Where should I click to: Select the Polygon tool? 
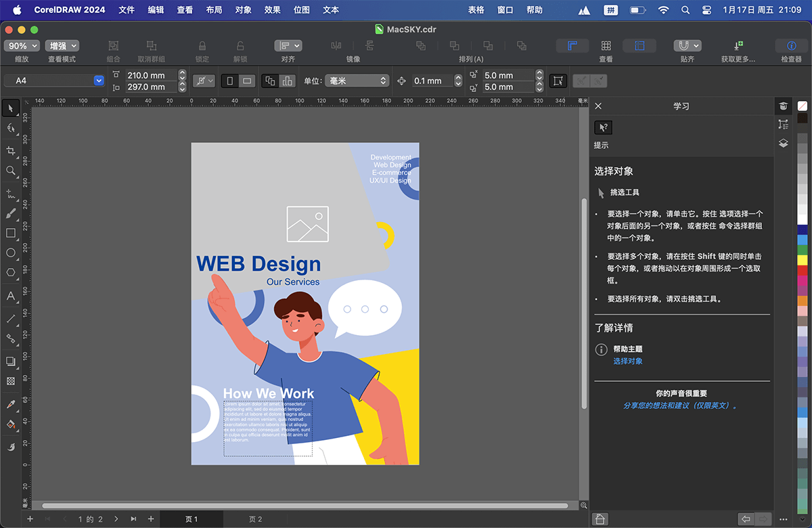tap(11, 272)
